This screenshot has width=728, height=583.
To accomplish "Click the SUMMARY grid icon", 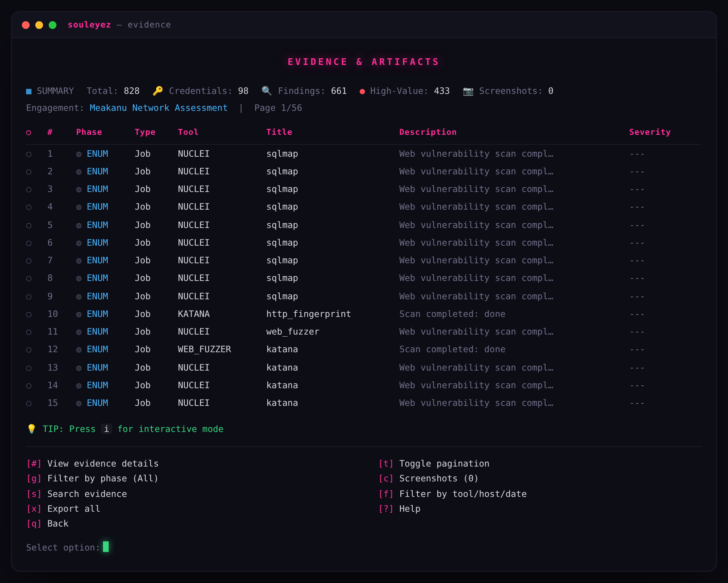I will pos(29,91).
